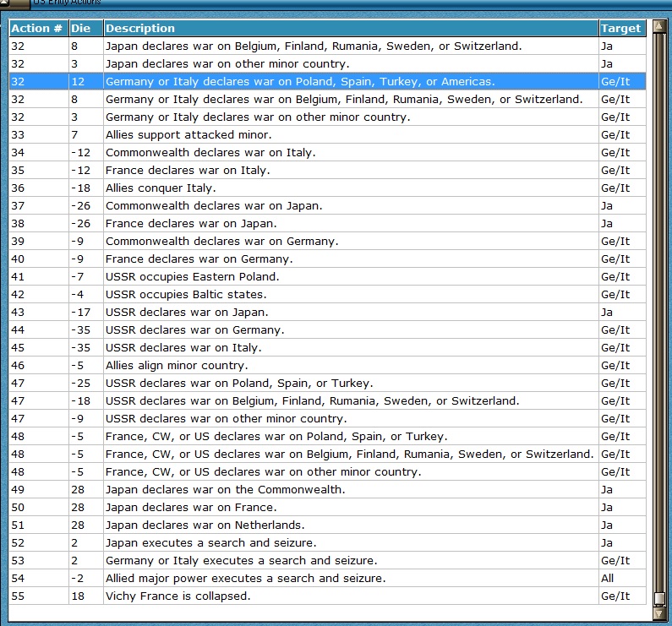Select 'Vichy France is collapsed.' row

point(327,596)
